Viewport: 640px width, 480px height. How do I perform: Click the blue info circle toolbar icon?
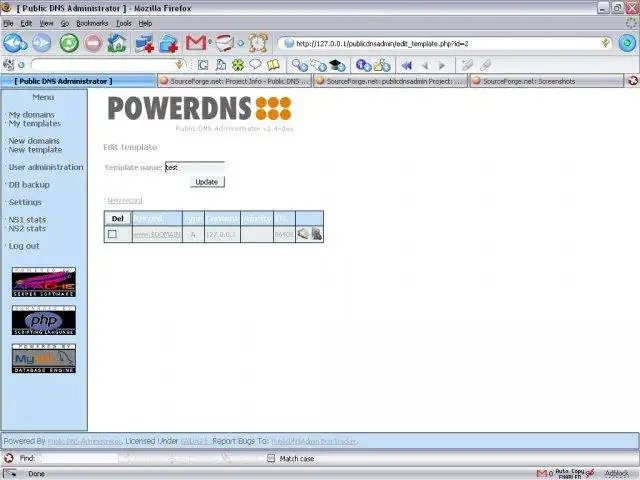363,65
